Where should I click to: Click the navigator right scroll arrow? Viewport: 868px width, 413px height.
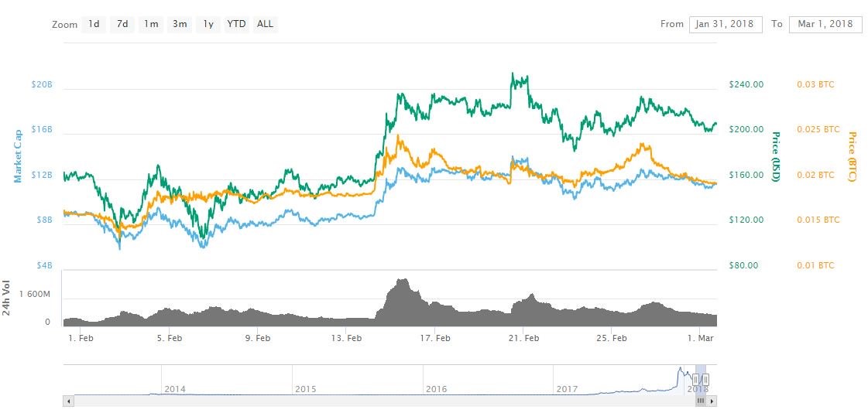pyautogui.click(x=712, y=401)
